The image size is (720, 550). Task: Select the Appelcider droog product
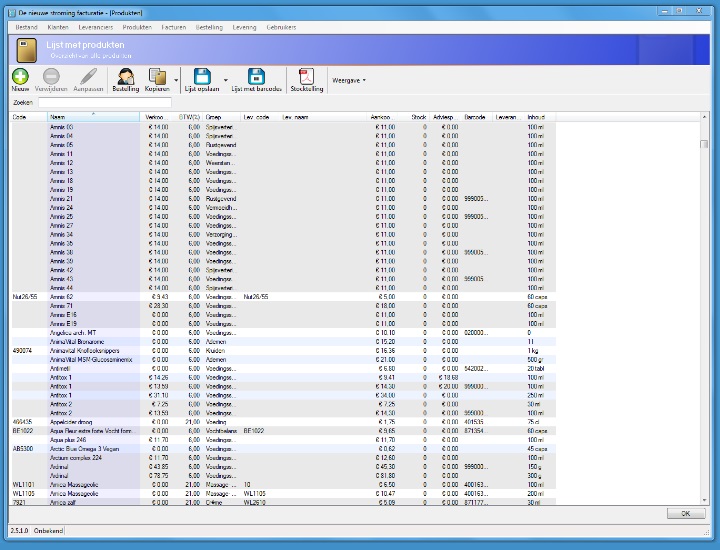pyautogui.click(x=283, y=422)
